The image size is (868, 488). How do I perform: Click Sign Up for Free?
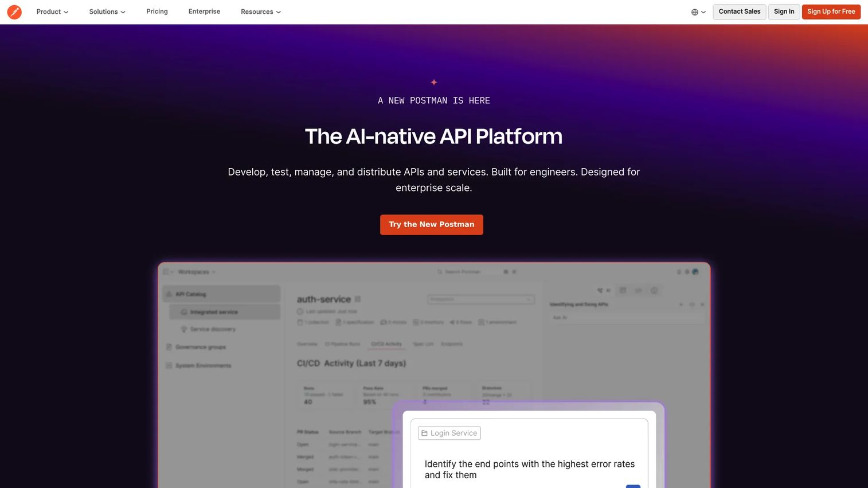click(x=831, y=11)
